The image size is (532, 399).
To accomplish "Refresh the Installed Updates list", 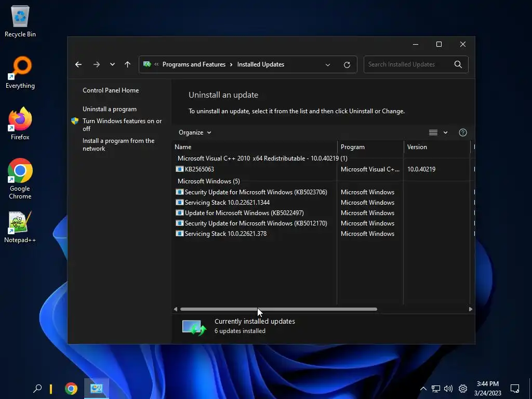I will pos(347,65).
